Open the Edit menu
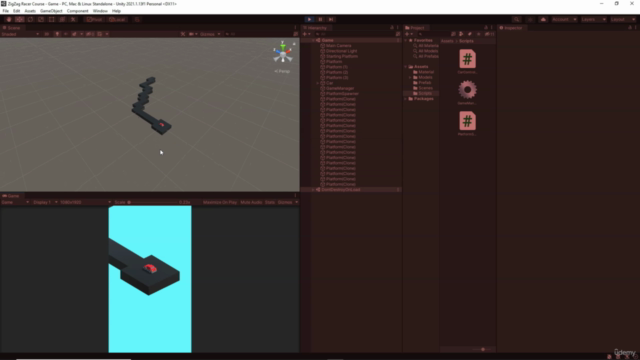The image size is (640, 360). point(16,11)
